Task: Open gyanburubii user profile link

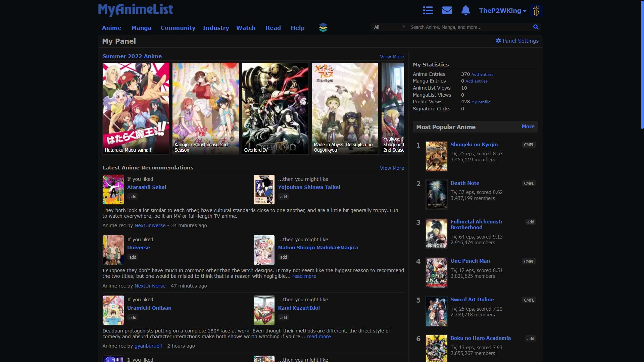Action: [x=148, y=346]
